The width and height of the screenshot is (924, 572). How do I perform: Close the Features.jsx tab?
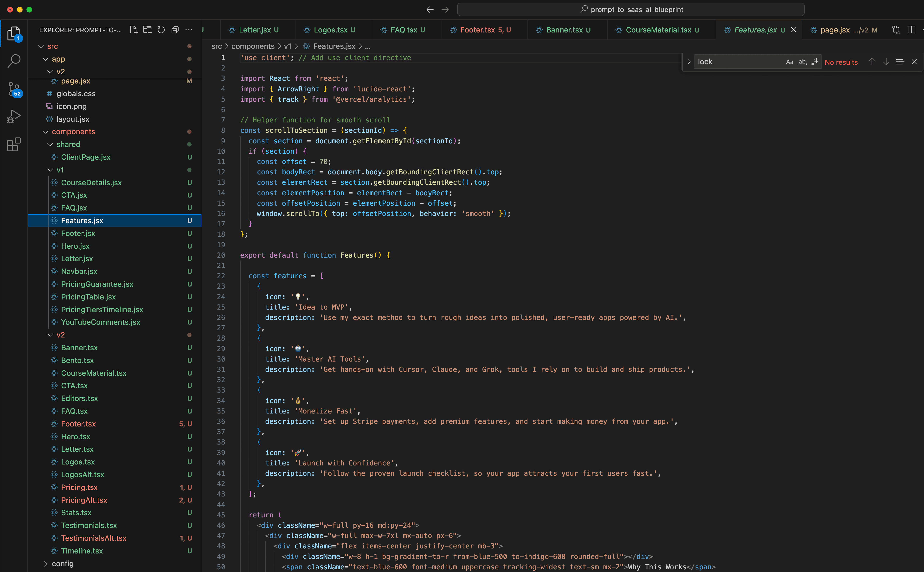pos(794,30)
